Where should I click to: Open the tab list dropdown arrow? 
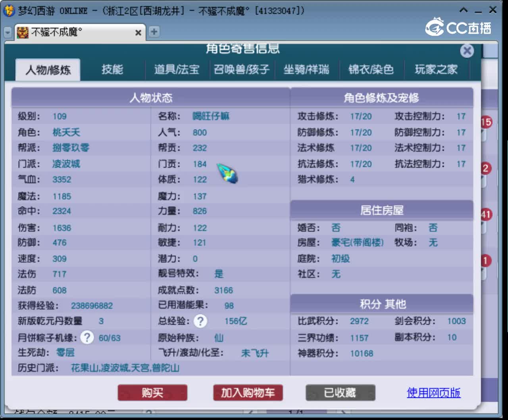pos(8,33)
